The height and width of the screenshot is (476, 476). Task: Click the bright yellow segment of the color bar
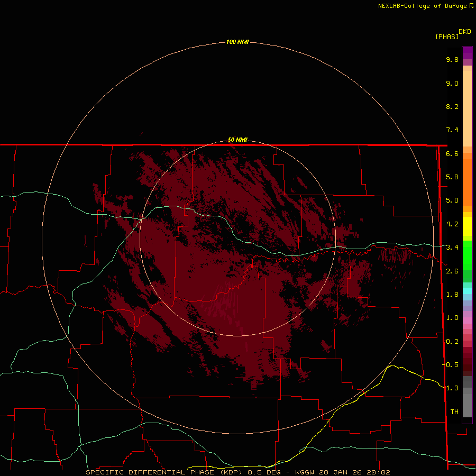pos(467,226)
